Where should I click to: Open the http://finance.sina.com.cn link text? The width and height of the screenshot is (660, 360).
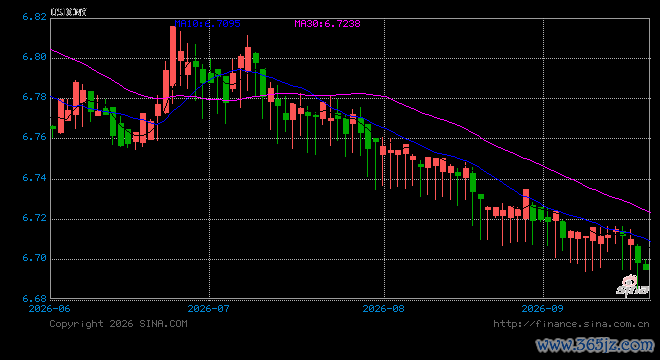pyautogui.click(x=571, y=324)
